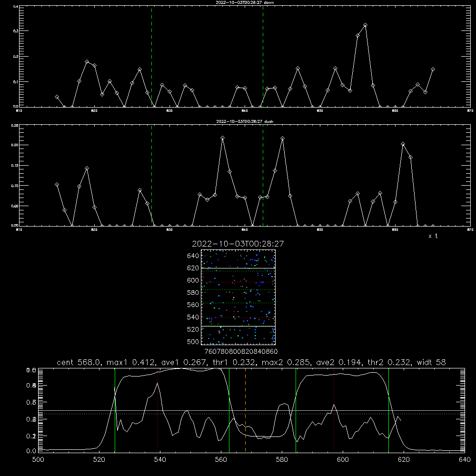Image resolution: width=476 pixels, height=476 pixels.
Task: Click the 'x t' axis label
Action: (x=433, y=236)
